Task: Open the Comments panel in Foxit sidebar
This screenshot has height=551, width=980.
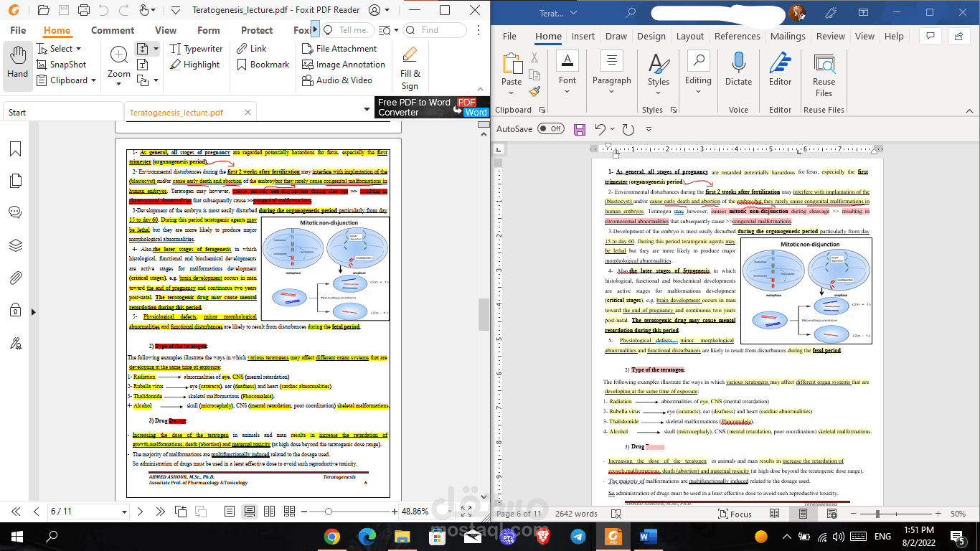Action: click(x=15, y=212)
